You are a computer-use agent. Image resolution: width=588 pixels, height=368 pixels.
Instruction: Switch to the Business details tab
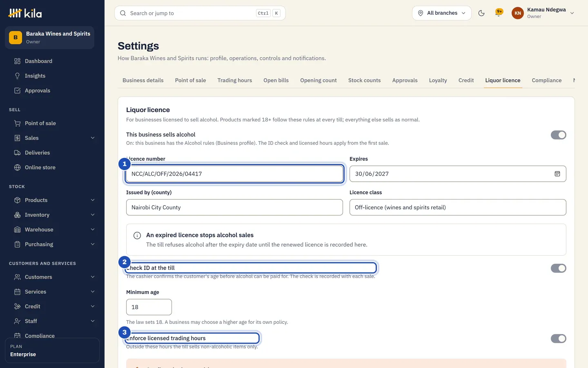click(x=143, y=81)
